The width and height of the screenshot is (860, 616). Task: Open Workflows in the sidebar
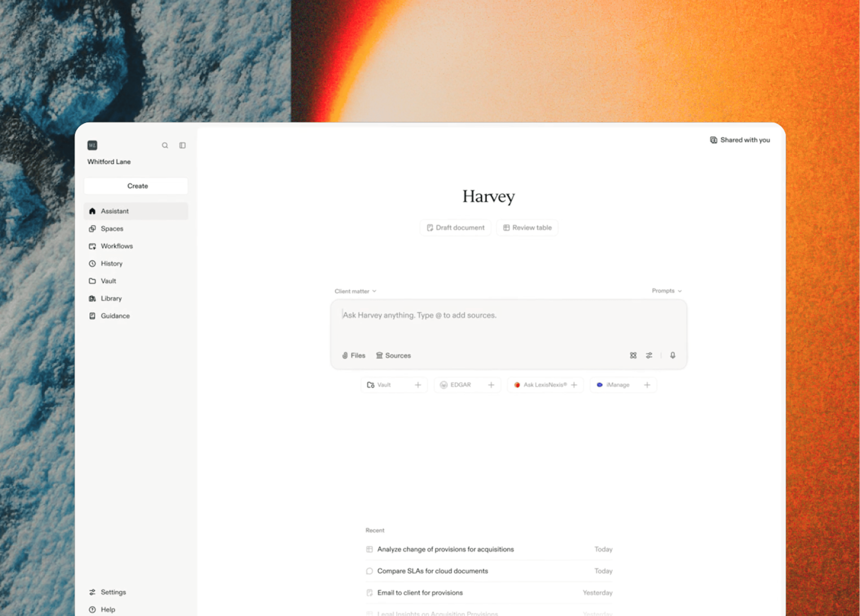(x=116, y=246)
